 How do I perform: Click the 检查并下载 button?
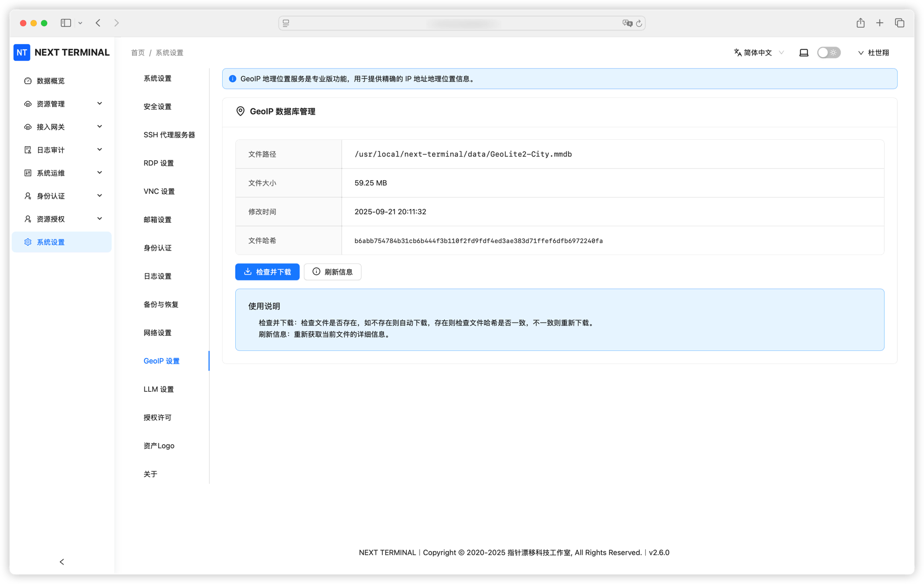[267, 272]
